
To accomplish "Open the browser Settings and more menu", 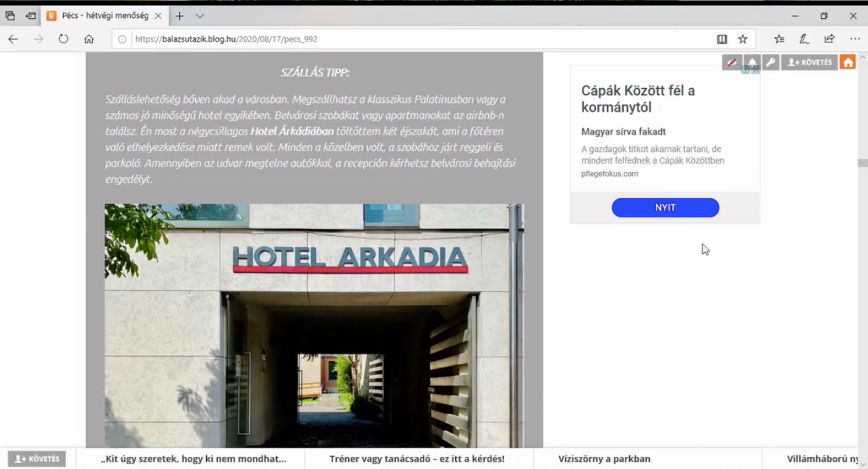I will point(855,39).
